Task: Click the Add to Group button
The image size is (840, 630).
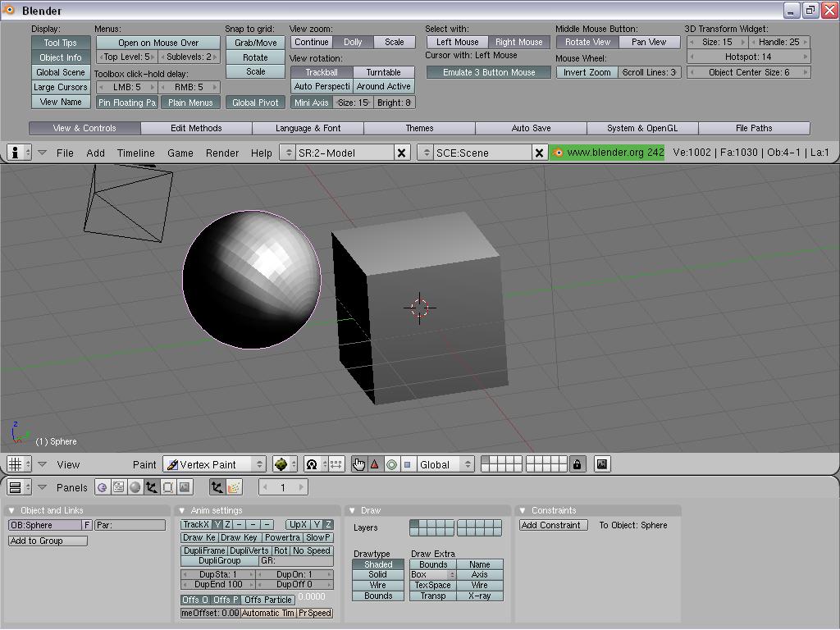Action: tap(48, 541)
